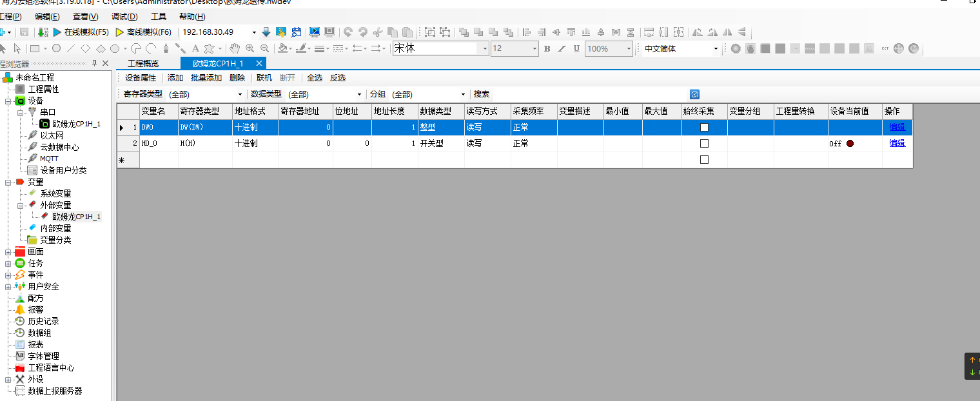Screen dimensions: 980x401
Task: Select 以太网 in the project tree
Action: pos(52,135)
